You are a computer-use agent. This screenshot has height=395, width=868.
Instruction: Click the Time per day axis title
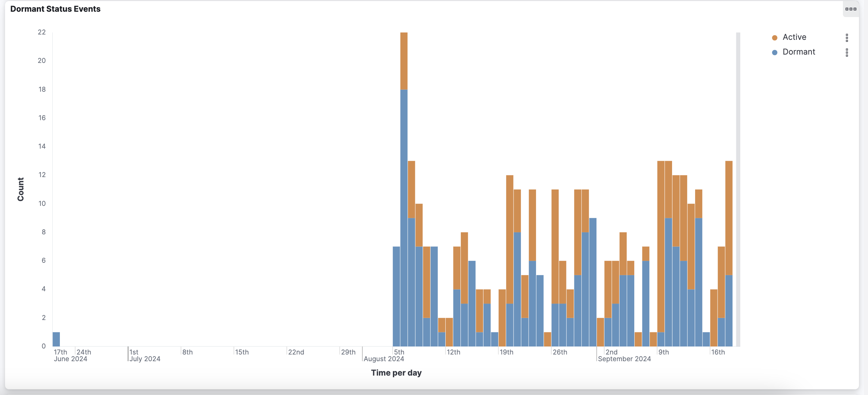click(x=396, y=373)
